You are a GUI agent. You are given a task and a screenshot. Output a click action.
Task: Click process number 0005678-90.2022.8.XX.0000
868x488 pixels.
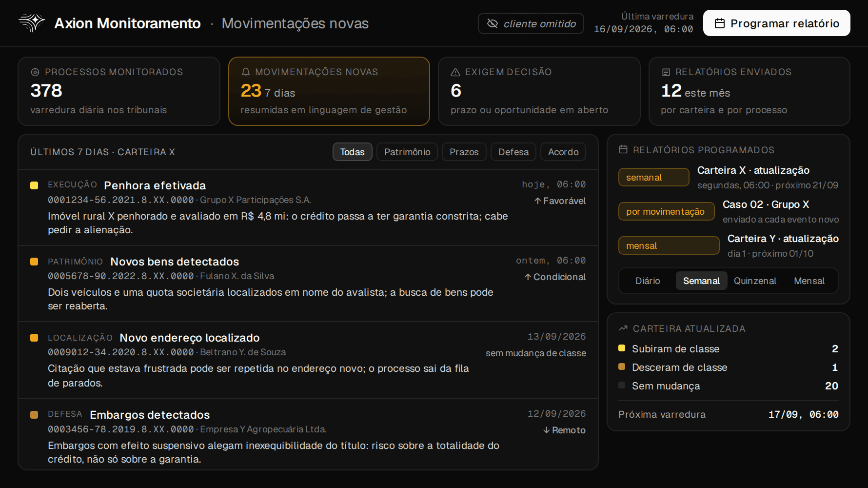[121, 276]
